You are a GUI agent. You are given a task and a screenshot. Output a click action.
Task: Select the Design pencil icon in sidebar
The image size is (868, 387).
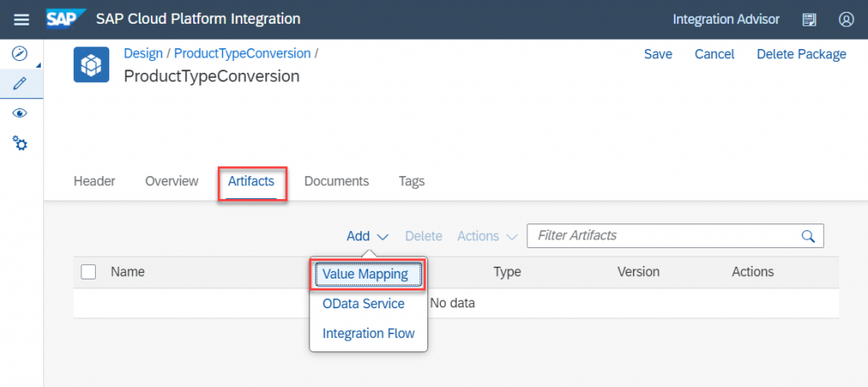20,84
